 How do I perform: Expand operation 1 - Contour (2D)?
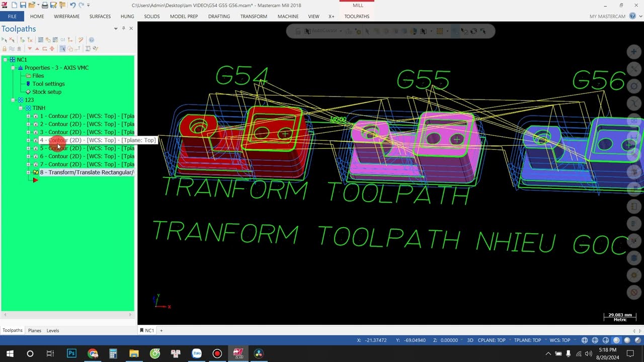[28, 116]
